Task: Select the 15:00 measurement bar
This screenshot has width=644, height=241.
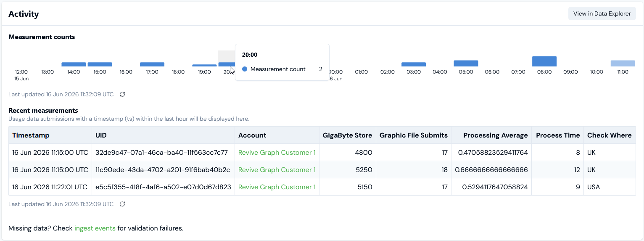Action: click(100, 64)
